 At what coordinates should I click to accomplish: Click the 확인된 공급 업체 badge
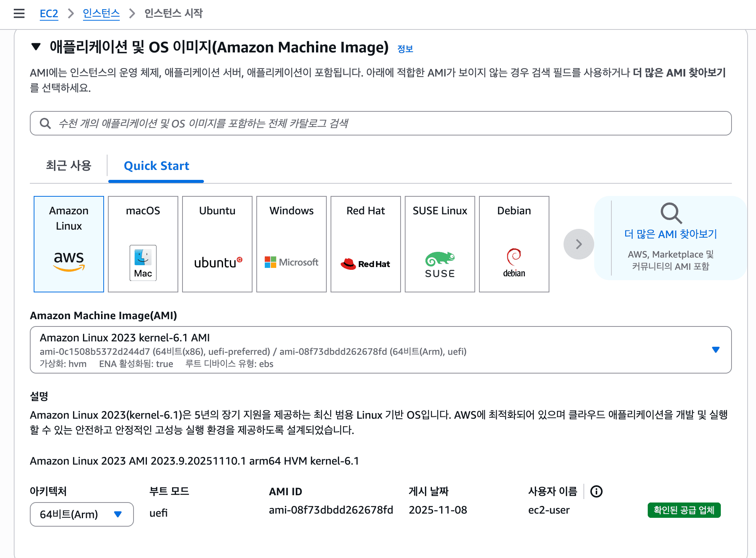[x=684, y=510]
